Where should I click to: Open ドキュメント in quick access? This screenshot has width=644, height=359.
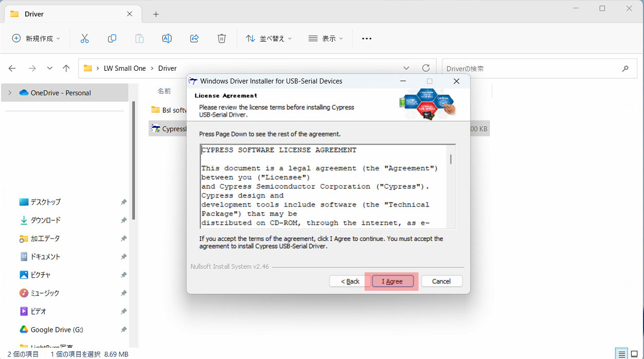click(x=45, y=256)
